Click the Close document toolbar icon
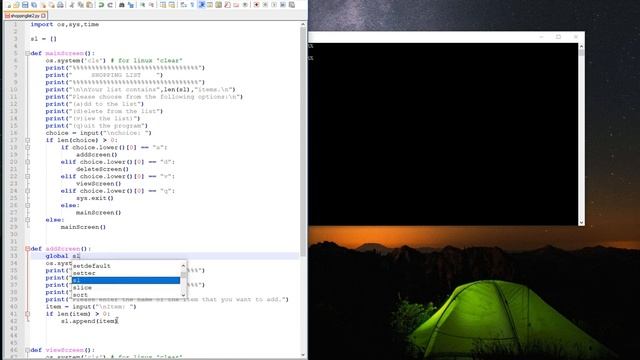Screen dimensions: 640x360 pyautogui.click(x=43, y=5)
